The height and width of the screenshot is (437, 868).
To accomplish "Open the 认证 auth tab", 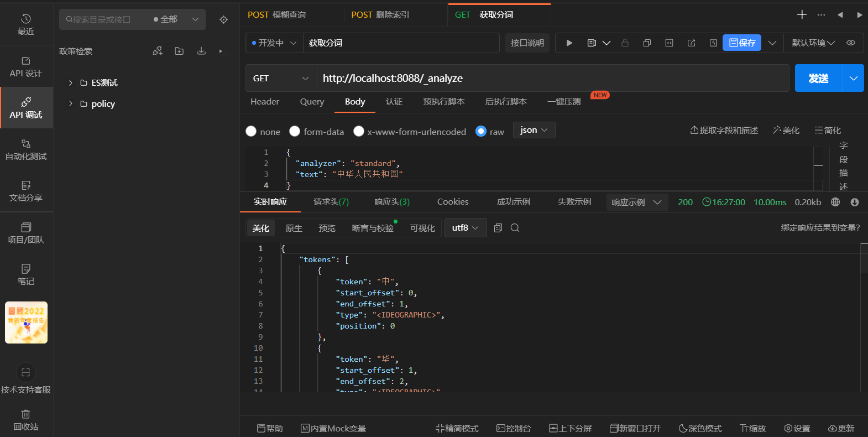I will (x=394, y=102).
